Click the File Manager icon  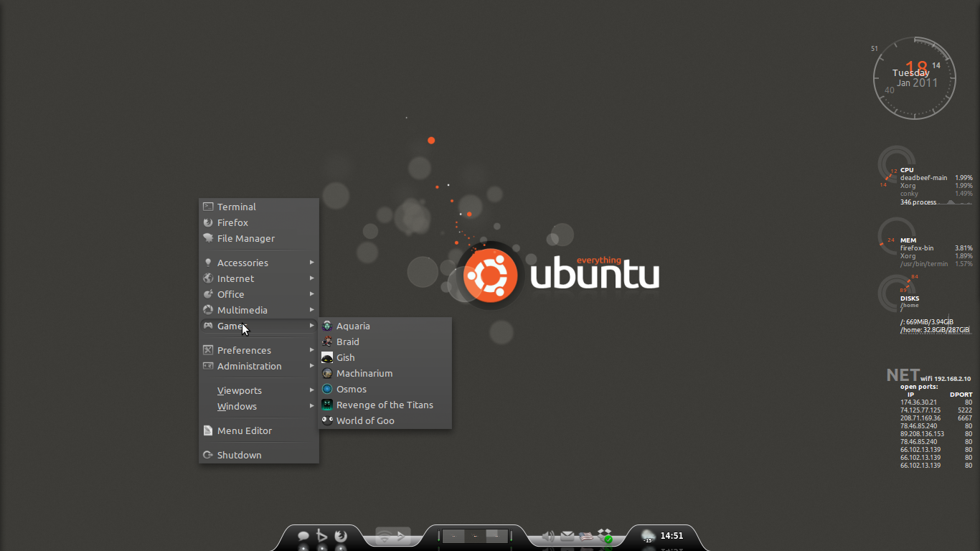click(208, 238)
